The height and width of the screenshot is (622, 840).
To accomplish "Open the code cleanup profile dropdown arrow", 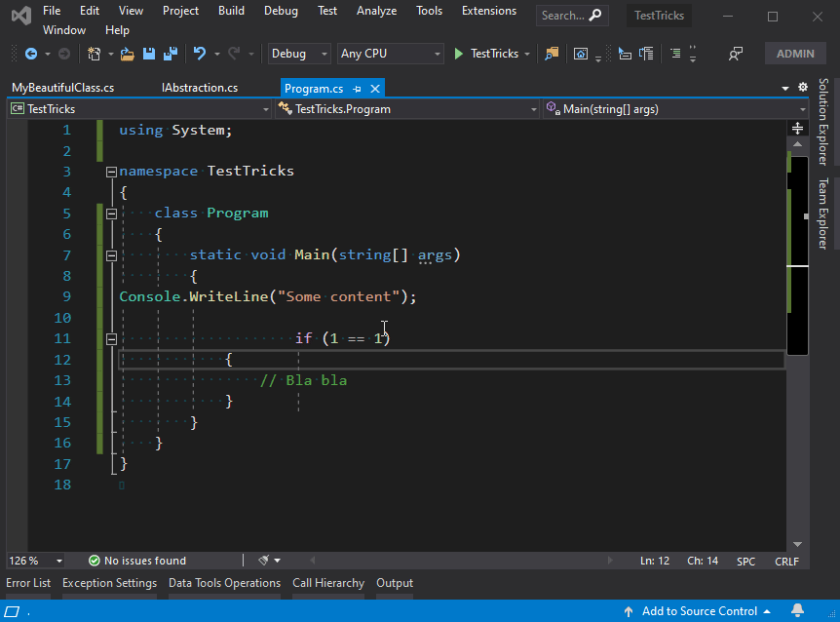I will tap(277, 561).
